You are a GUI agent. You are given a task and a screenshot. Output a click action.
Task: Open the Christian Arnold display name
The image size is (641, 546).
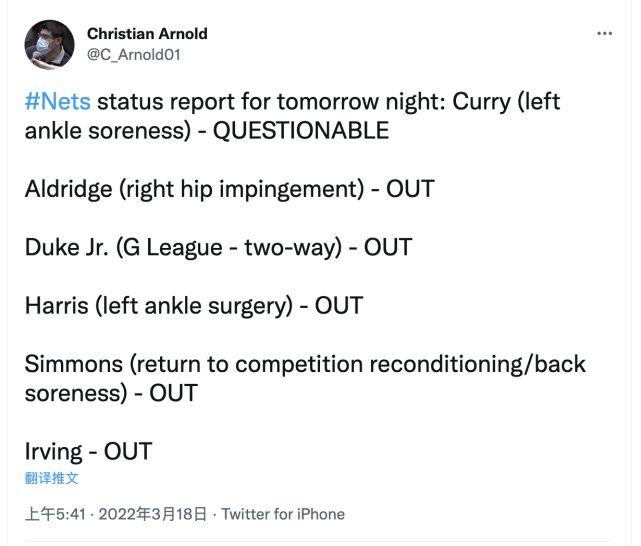click(x=147, y=34)
